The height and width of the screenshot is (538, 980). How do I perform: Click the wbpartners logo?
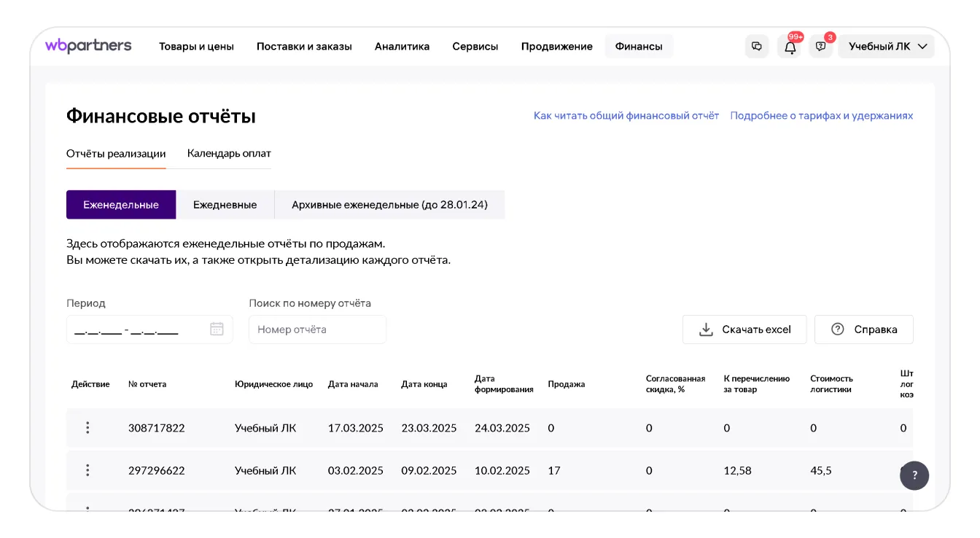[88, 46]
